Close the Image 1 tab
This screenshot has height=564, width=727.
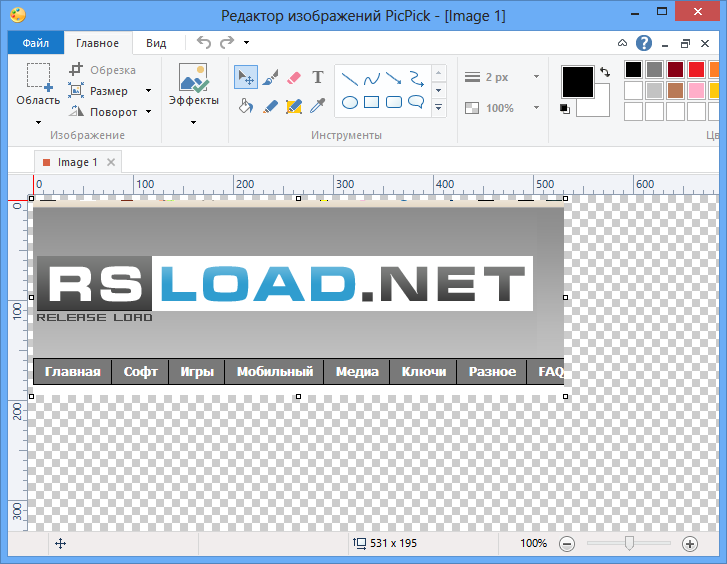tap(111, 162)
